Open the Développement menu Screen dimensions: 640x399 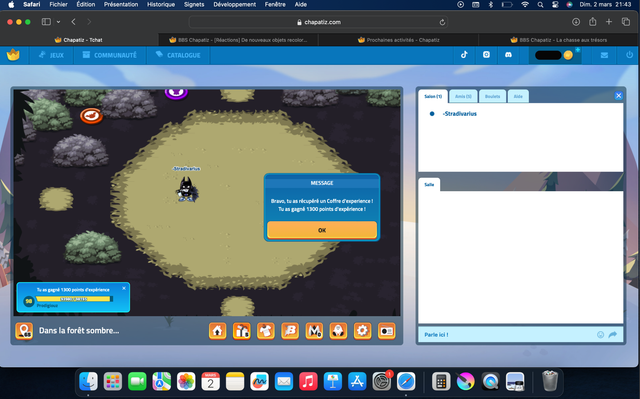click(234, 4)
